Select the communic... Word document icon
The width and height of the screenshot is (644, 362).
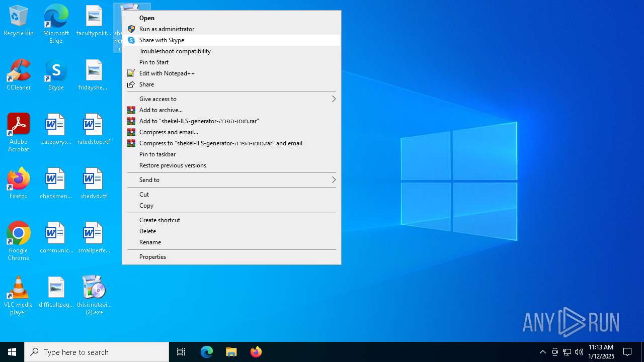[56, 238]
